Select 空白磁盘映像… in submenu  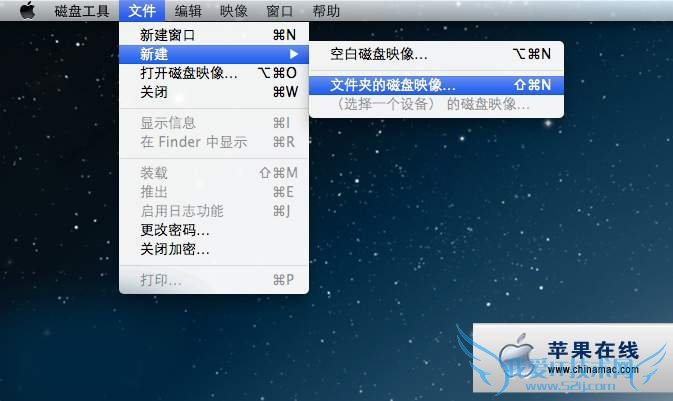436,54
